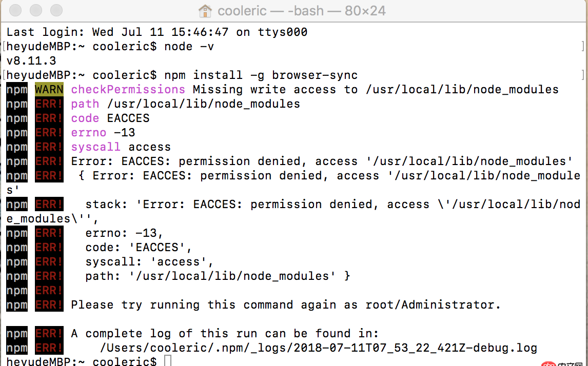
Task: Click the leftmost close window button
Action: (x=16, y=10)
